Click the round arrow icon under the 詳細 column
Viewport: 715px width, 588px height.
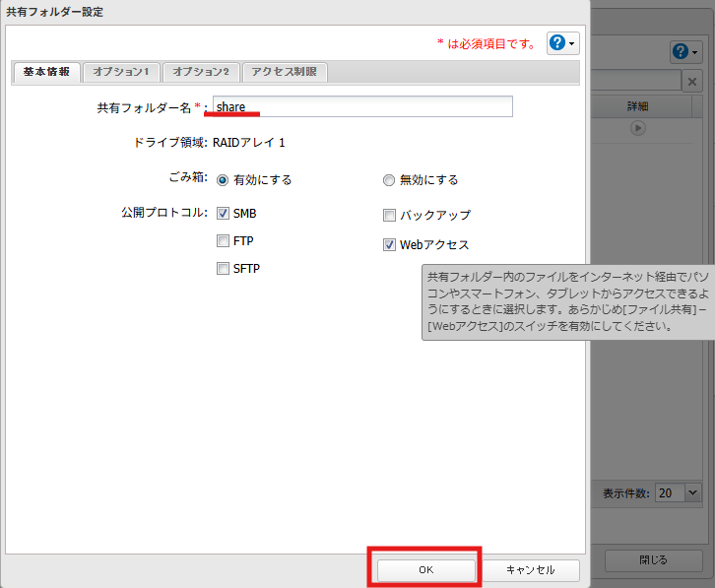[638, 128]
